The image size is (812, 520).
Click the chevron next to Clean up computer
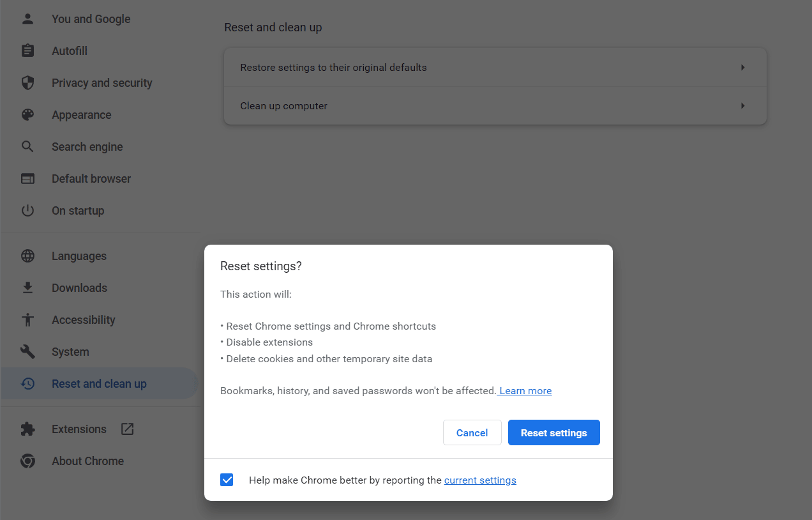[742, 105]
